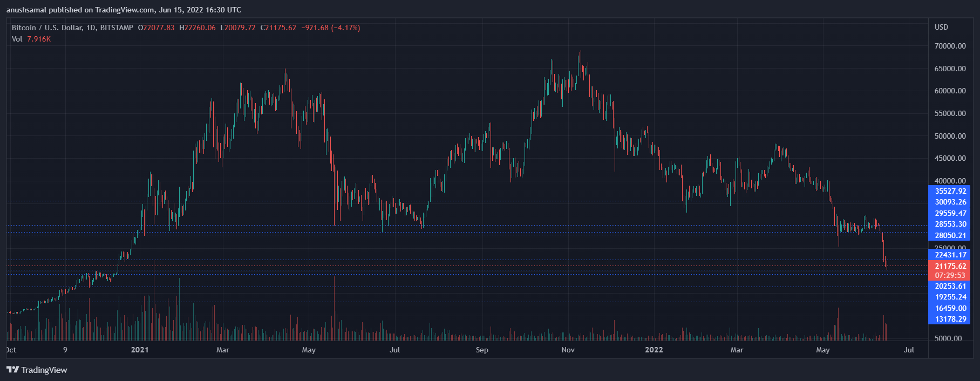
Task: Click the 70000.00 price axis tick
Action: click(x=950, y=46)
